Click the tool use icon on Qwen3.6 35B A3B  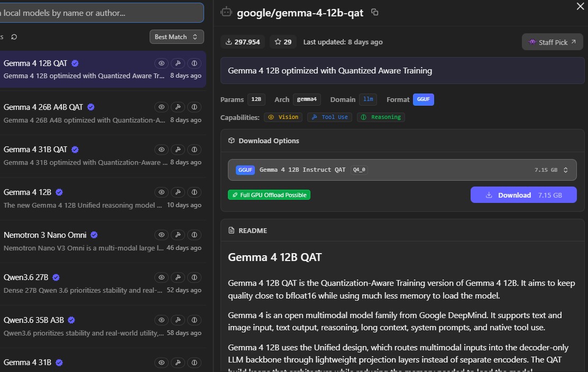click(x=178, y=320)
